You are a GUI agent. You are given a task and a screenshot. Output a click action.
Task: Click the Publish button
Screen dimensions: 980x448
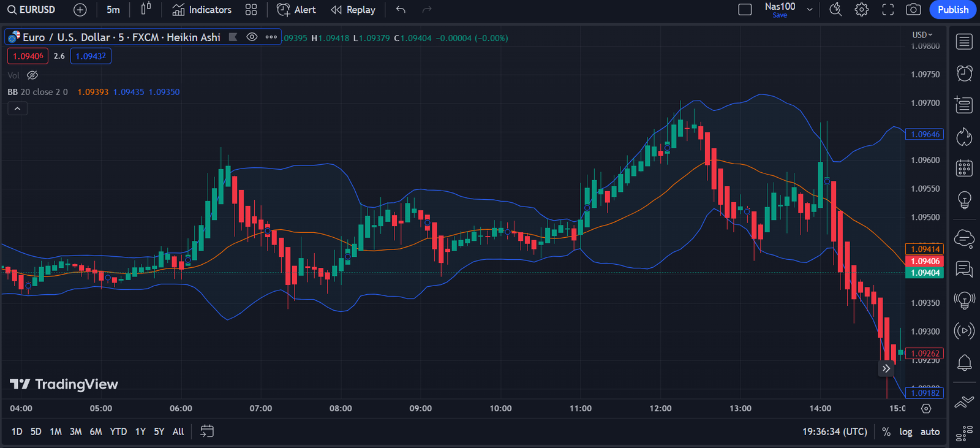coord(952,10)
